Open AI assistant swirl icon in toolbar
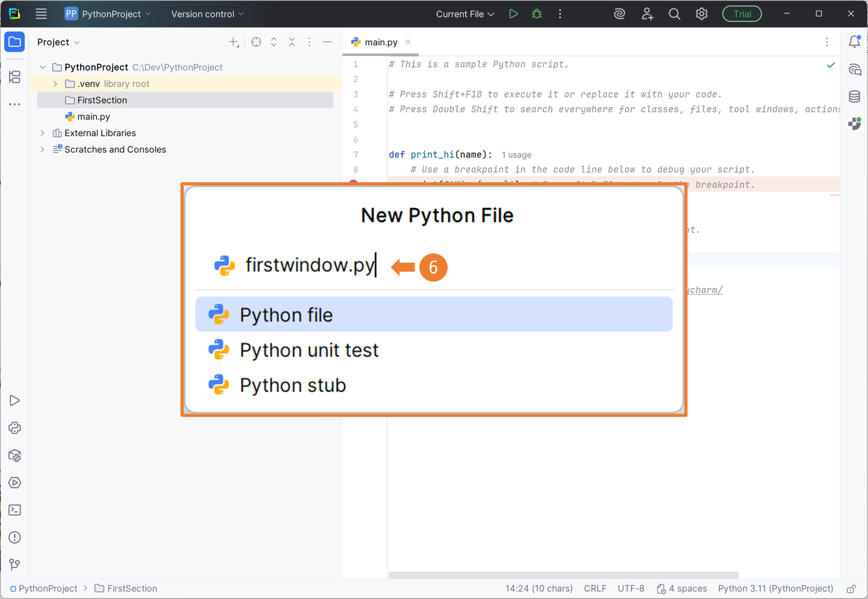Screen dimensions: 868x599 (620, 14)
